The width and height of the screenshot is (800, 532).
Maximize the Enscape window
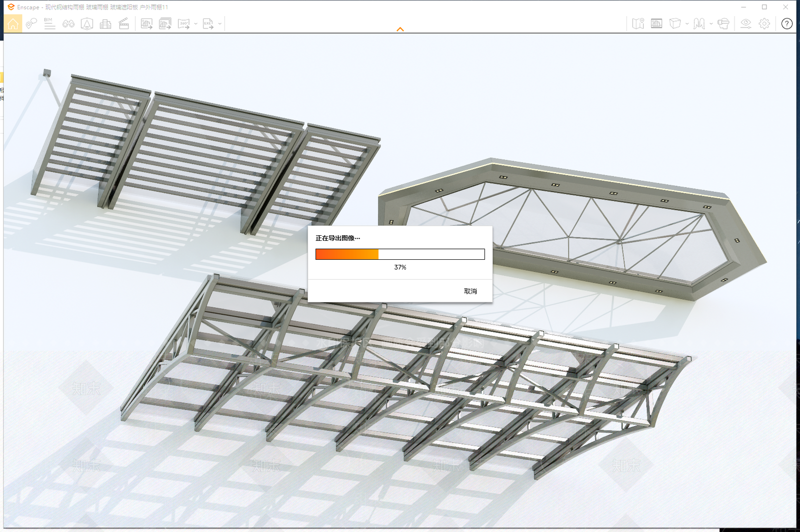764,7
